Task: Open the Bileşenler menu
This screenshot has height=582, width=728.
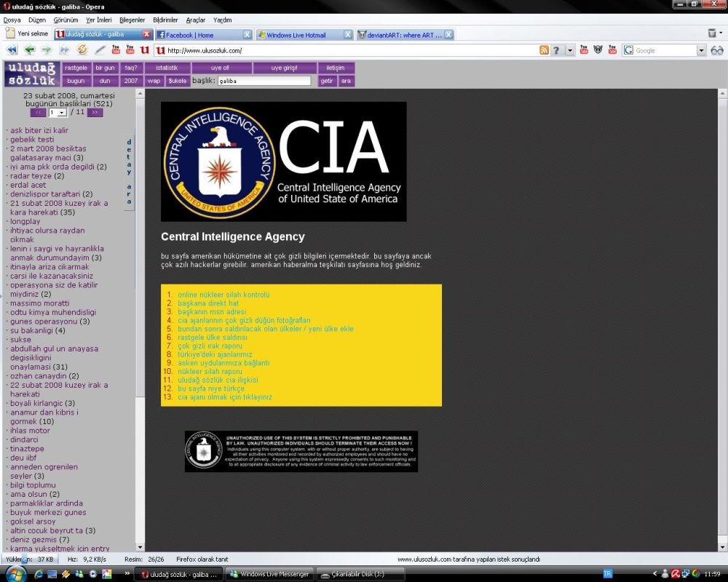Action: click(x=132, y=20)
